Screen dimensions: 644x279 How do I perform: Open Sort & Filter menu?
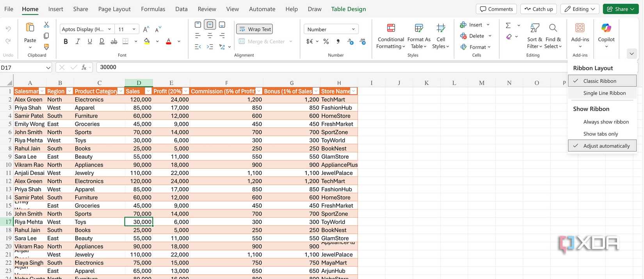tap(535, 35)
